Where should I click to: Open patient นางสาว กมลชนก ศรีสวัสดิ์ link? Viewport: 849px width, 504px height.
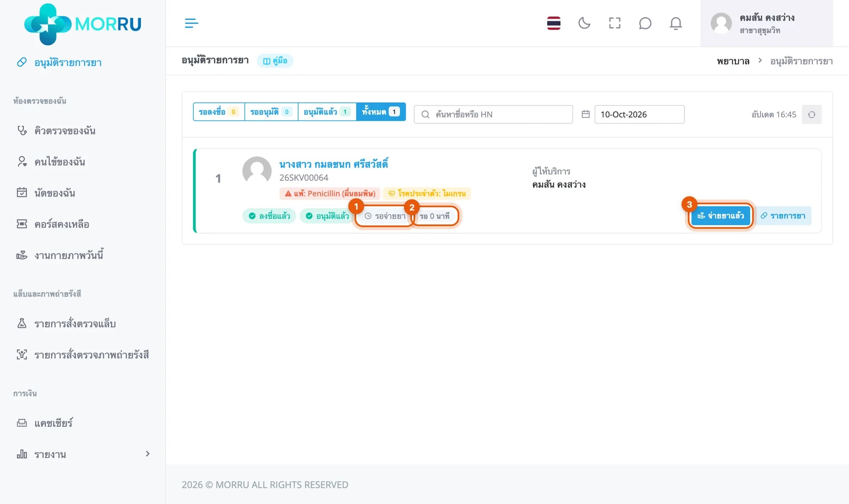(334, 164)
